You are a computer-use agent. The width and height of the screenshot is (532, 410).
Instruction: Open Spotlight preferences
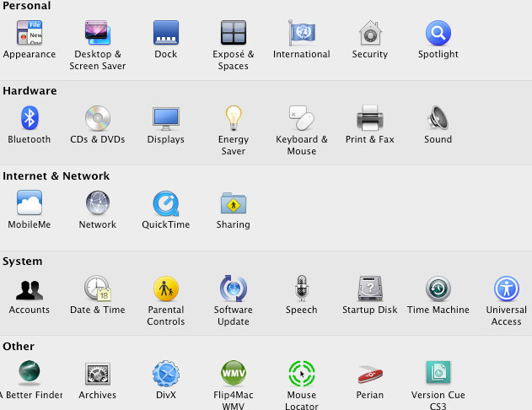[x=438, y=33]
